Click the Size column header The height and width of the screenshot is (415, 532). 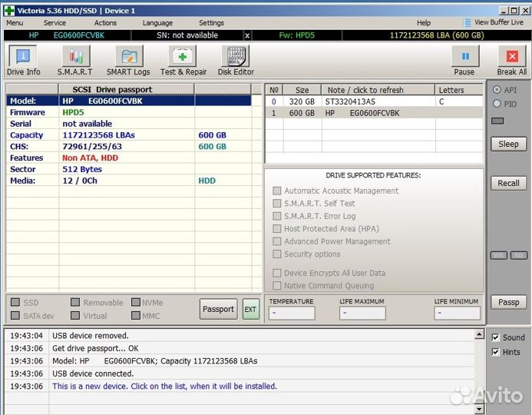click(302, 90)
